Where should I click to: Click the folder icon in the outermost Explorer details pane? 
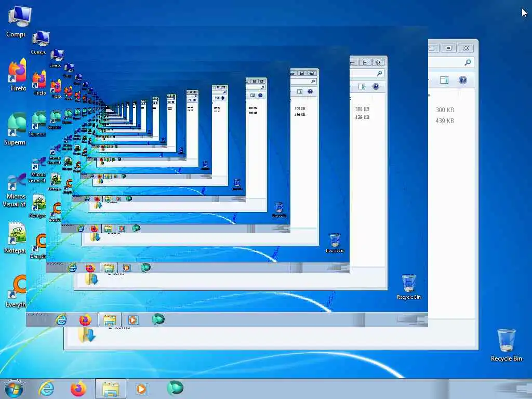[x=87, y=335]
